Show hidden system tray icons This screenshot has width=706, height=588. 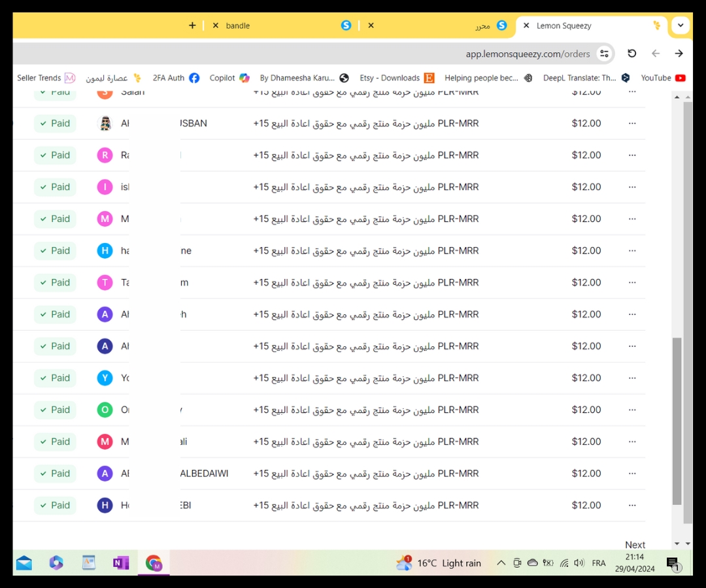click(501, 563)
